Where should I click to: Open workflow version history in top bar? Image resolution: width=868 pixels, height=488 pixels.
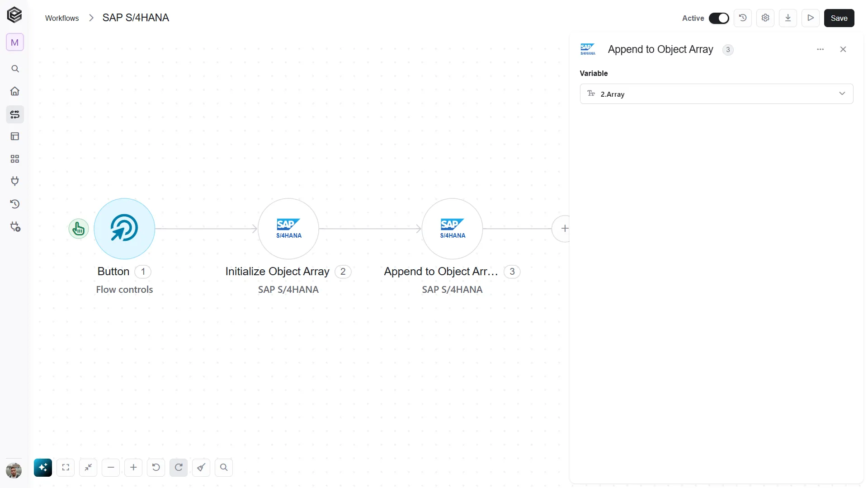pyautogui.click(x=743, y=18)
